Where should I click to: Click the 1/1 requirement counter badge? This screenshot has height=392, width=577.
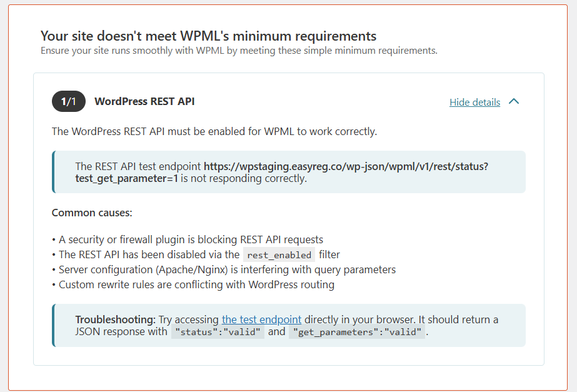coord(69,101)
